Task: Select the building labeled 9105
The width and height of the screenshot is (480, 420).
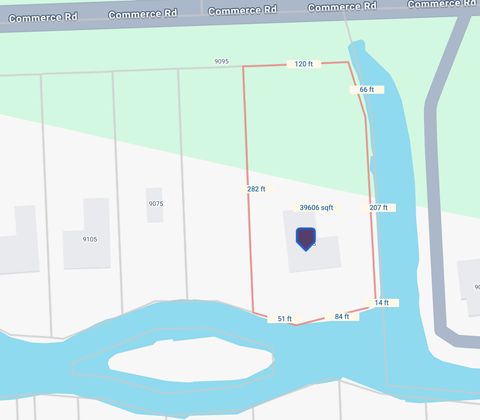Action: [x=87, y=234]
